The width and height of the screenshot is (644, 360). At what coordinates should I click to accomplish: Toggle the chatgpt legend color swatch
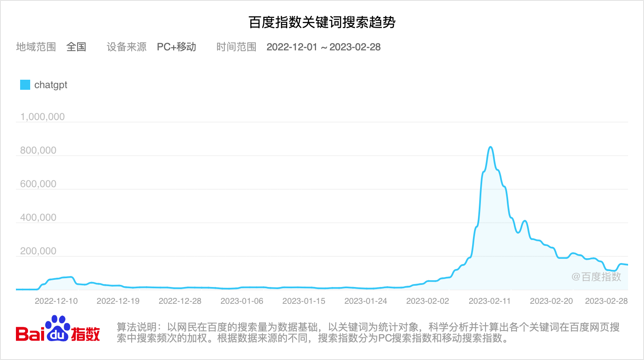click(x=25, y=85)
